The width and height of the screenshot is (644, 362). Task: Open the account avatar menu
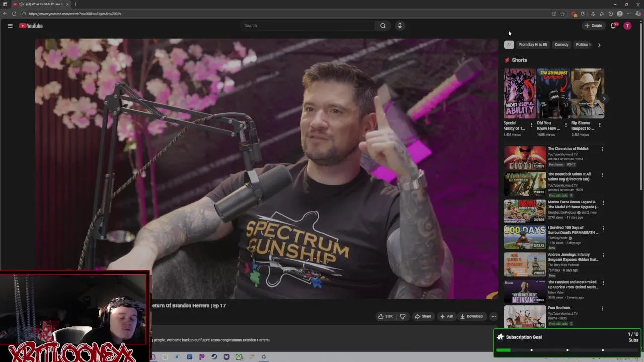point(627,26)
